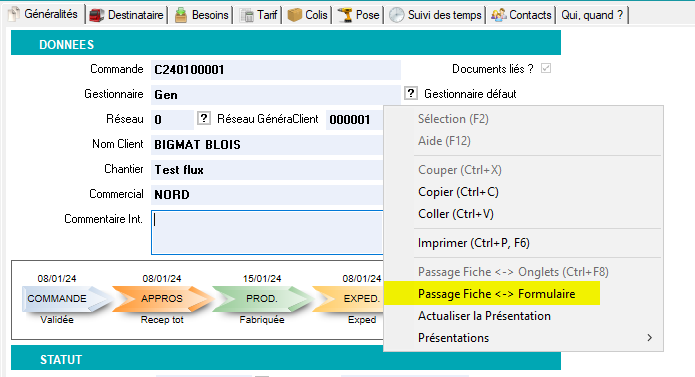Click the Généralités document icon
The height and width of the screenshot is (377, 695).
14,14
